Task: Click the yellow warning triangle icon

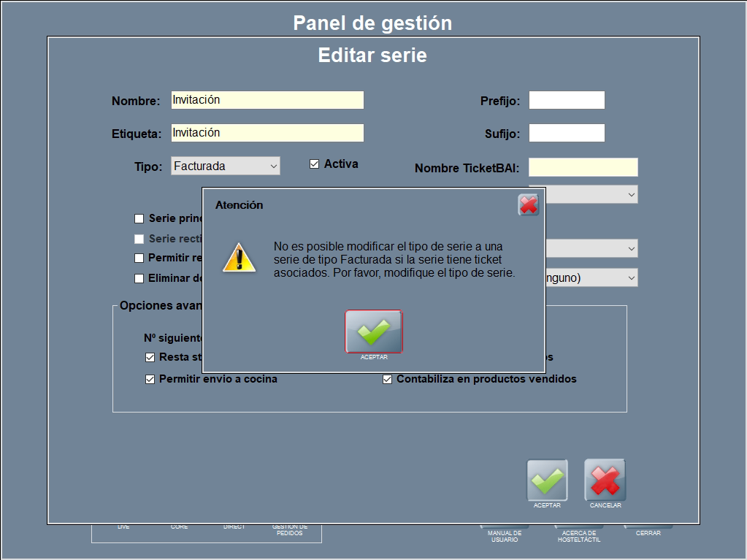Action: click(239, 257)
